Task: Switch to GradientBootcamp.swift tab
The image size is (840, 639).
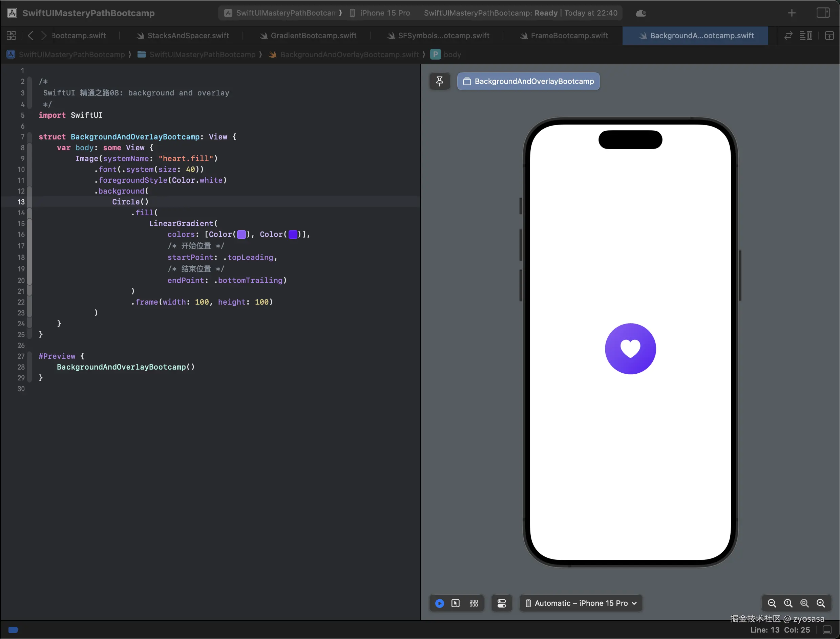Action: coord(313,36)
